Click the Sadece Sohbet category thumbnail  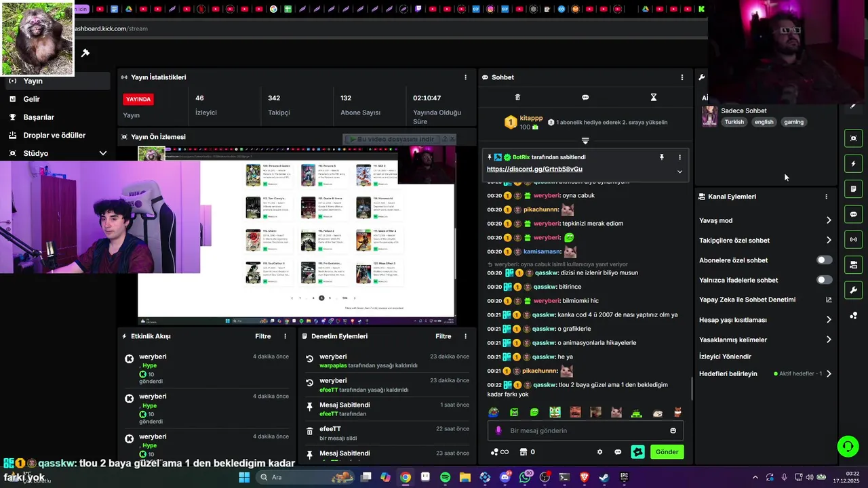[709, 116]
